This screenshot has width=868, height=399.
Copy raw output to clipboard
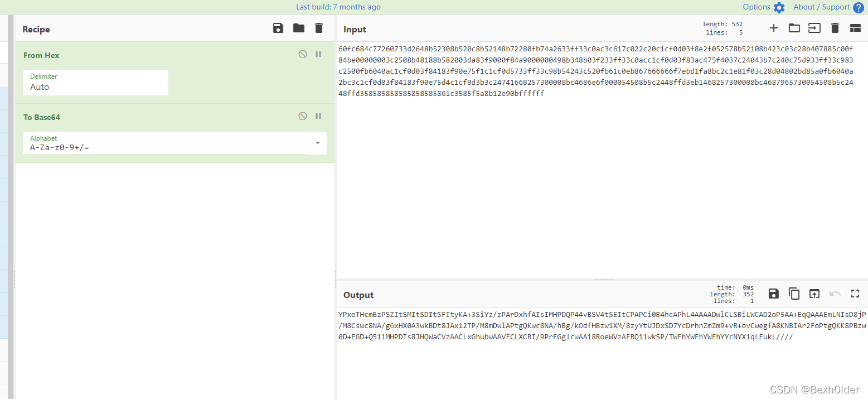click(x=794, y=294)
